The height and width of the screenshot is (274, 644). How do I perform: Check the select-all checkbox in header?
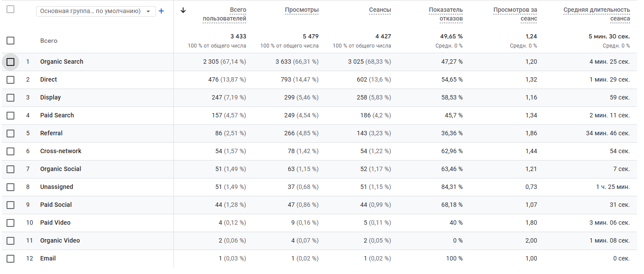coord(10,9)
